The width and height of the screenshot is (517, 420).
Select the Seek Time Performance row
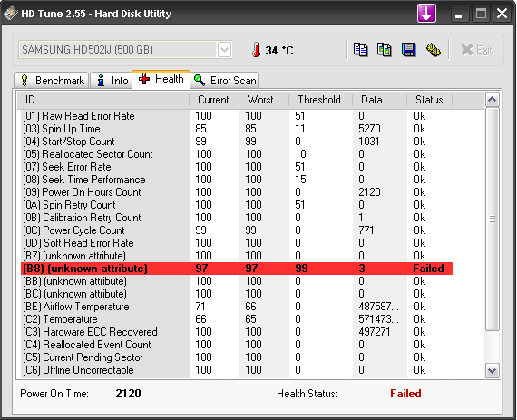237,180
